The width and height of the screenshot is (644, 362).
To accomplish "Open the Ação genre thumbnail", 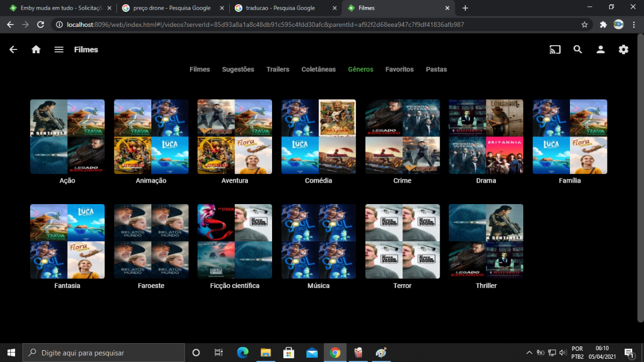I will point(67,136).
